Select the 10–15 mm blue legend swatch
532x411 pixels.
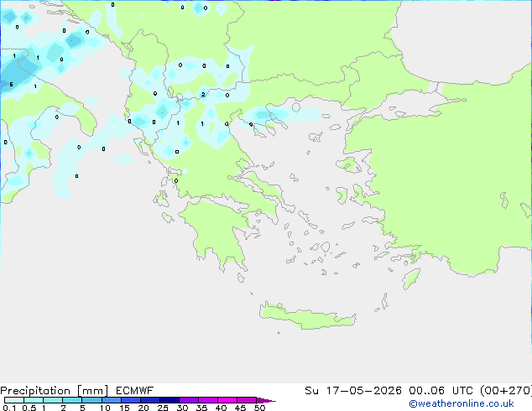click(112, 400)
